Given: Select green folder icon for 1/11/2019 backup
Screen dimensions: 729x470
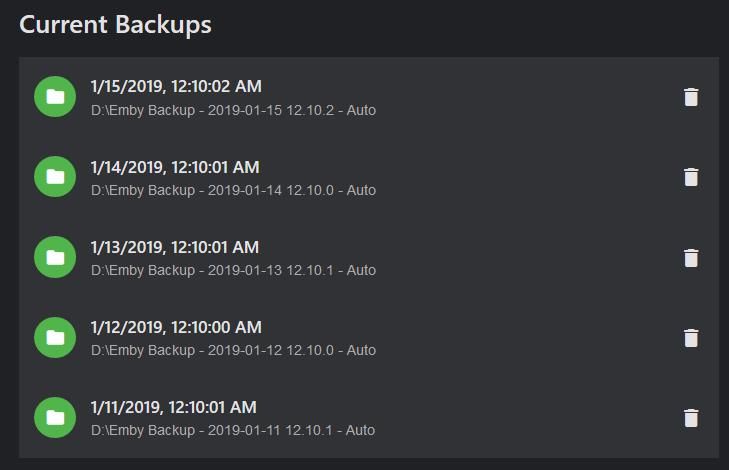Looking at the screenshot, I should click(55, 417).
